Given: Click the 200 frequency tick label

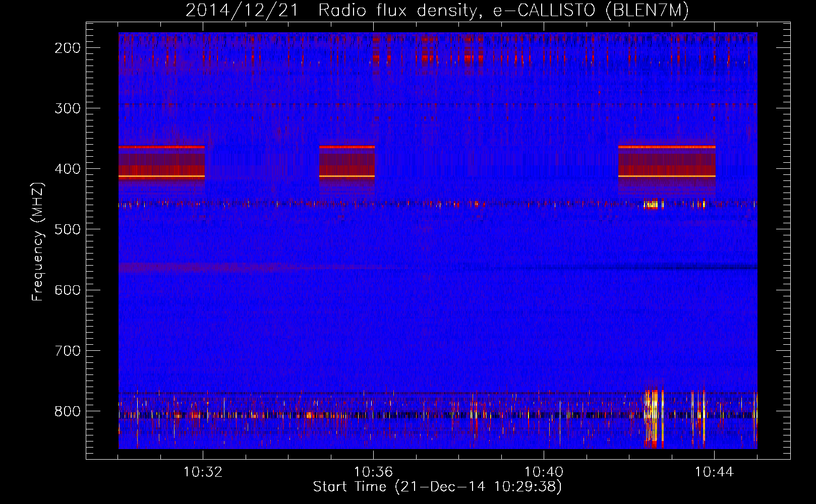Looking at the screenshot, I should pyautogui.click(x=67, y=48).
